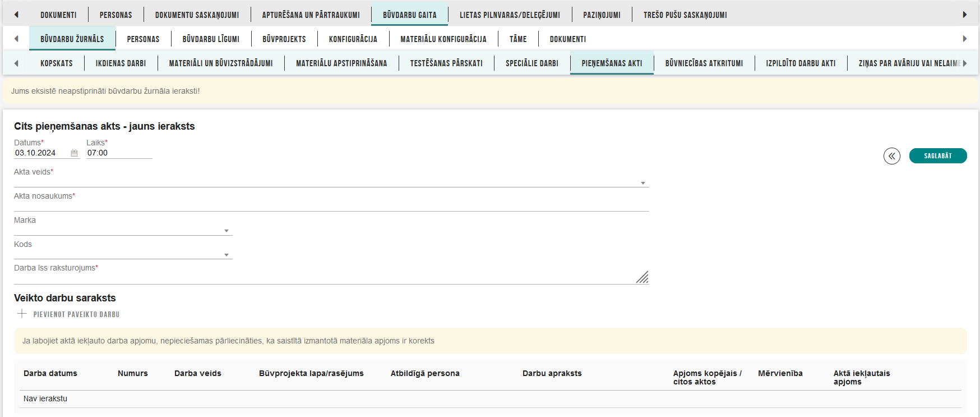Open Ziņas par avāriju tab
The image size is (980, 417).
point(909,63)
